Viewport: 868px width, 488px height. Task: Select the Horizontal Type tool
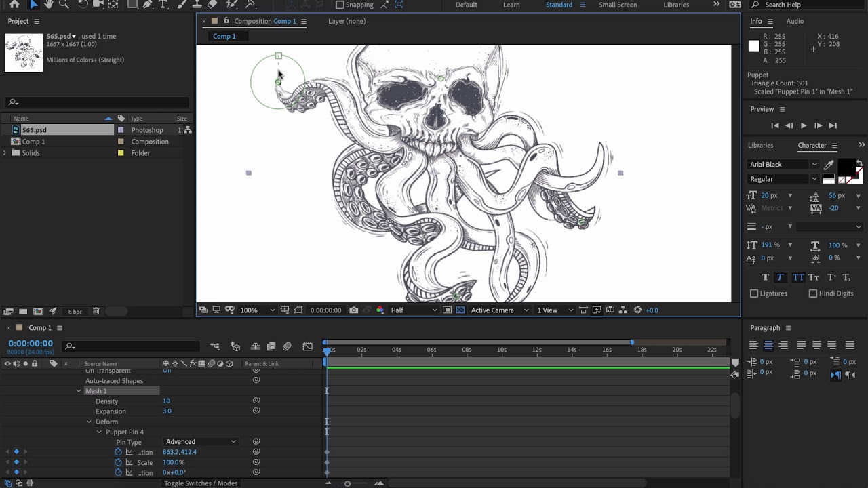pyautogui.click(x=163, y=5)
